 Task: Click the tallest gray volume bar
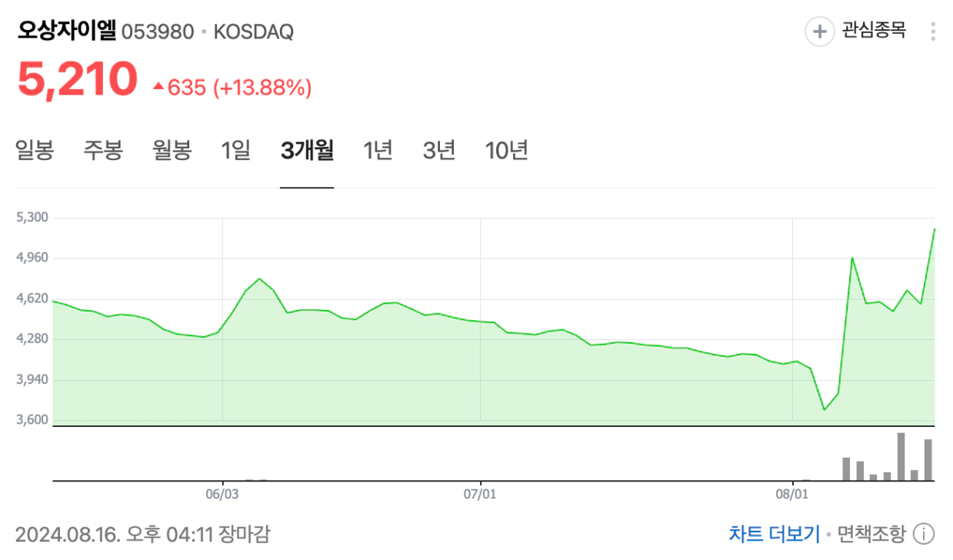[x=901, y=457]
